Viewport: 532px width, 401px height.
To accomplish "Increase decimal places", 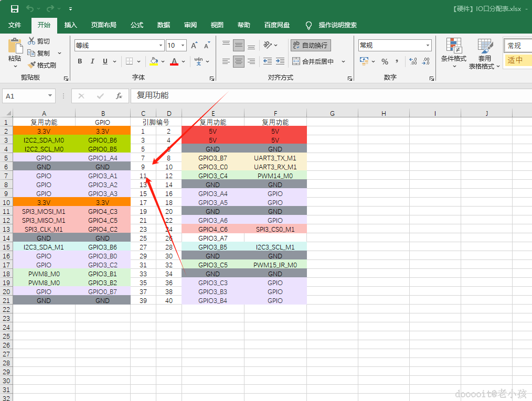I will 413,61.
